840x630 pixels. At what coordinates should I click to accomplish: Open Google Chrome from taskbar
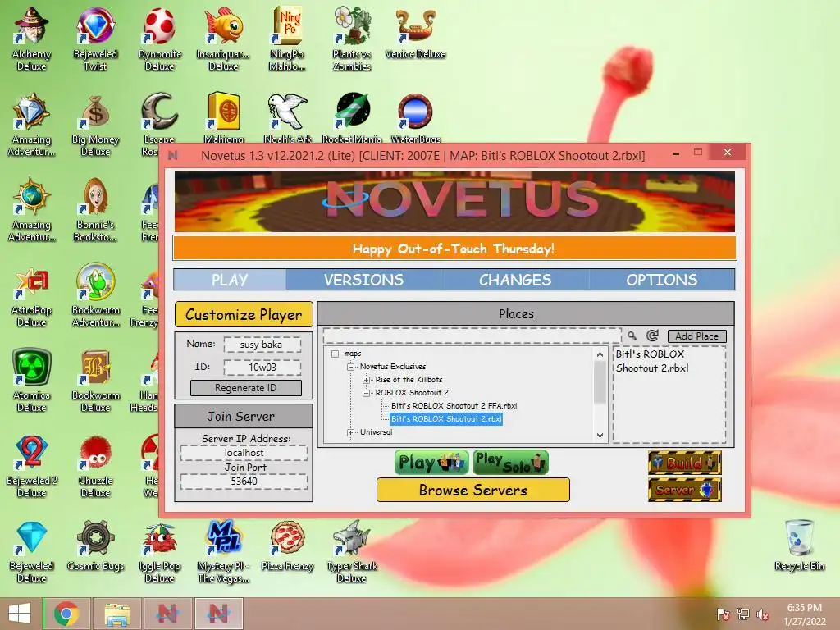[x=66, y=614]
